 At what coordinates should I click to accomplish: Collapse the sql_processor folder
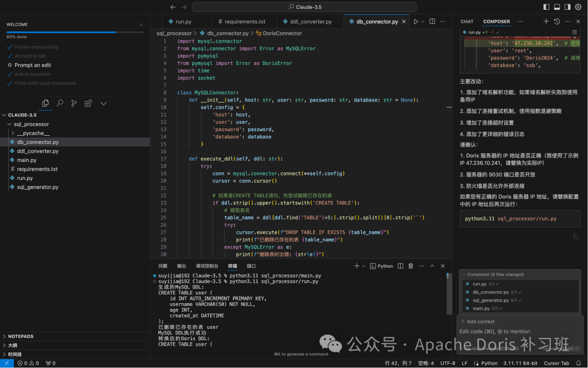coord(31,124)
